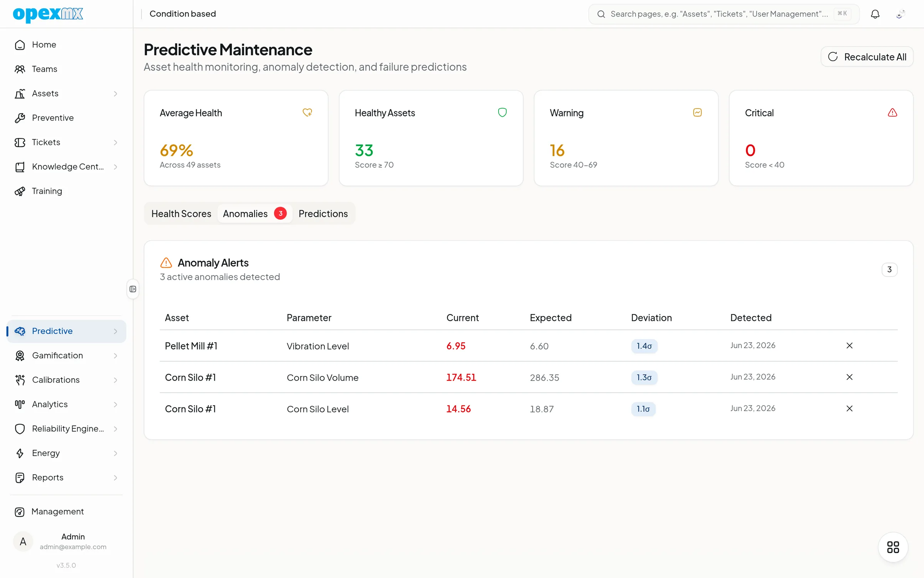924x578 pixels.
Task: Dismiss the Corn Silo Volume anomaly
Action: (x=849, y=377)
